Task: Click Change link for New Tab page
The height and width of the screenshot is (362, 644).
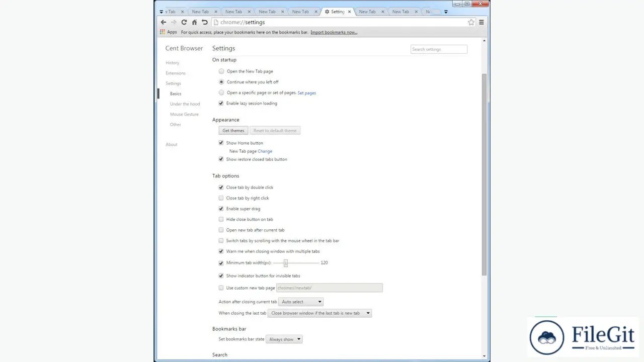Action: tap(265, 151)
